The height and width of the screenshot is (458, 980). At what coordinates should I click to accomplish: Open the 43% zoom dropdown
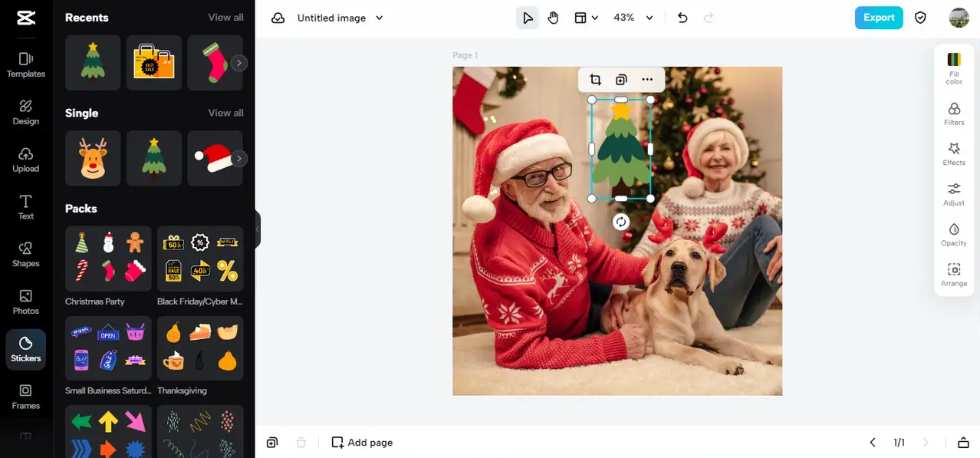tap(633, 18)
